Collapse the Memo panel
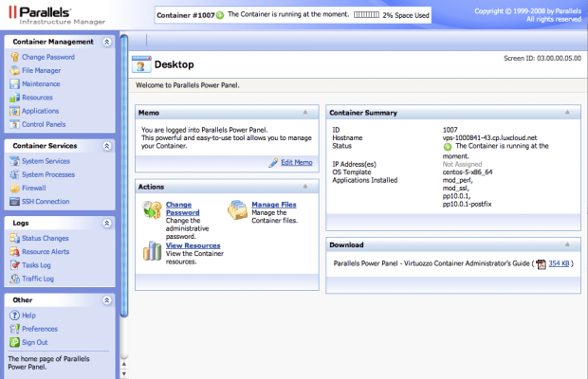 (305, 113)
